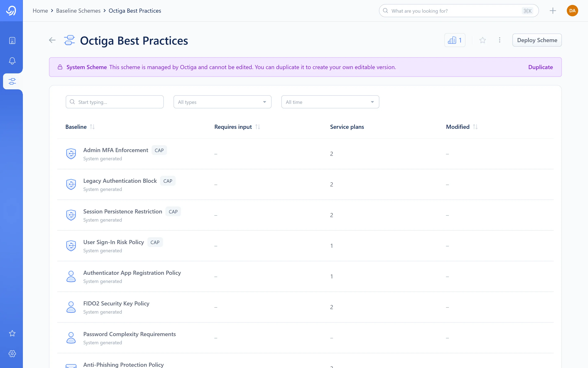
Task: Click the user icon for FIDO2 Security Key Policy
Action: tap(71, 307)
